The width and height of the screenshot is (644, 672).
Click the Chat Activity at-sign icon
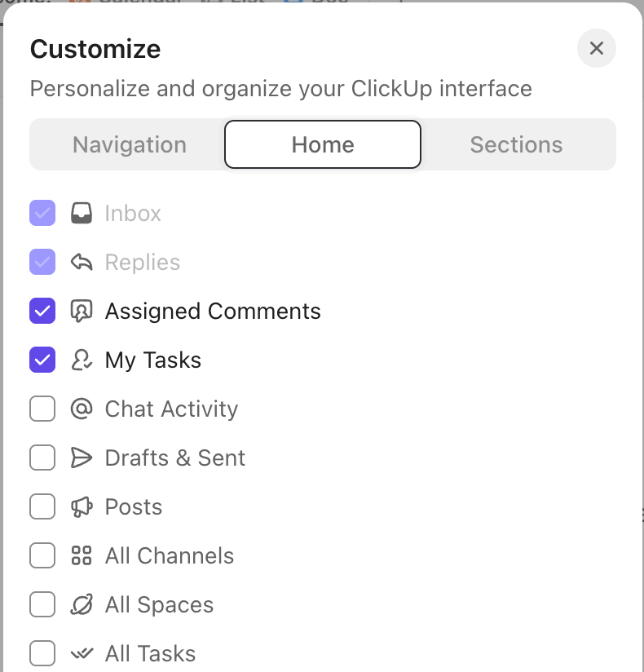click(x=82, y=409)
